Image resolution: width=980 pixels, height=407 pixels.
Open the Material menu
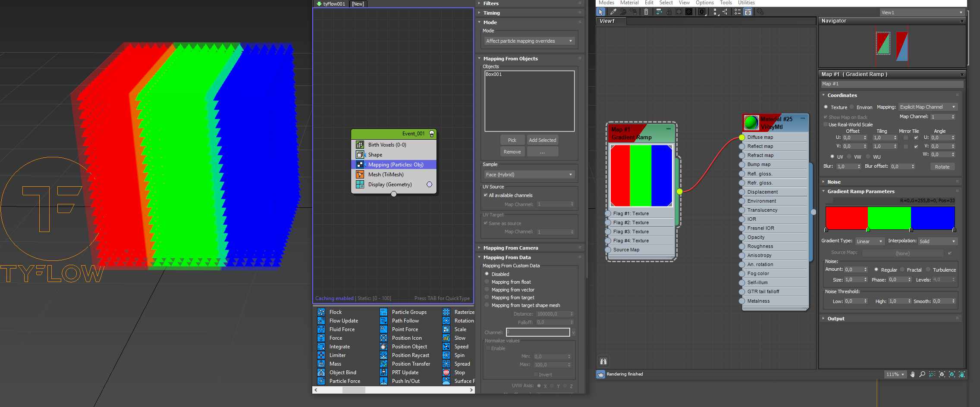coord(629,3)
